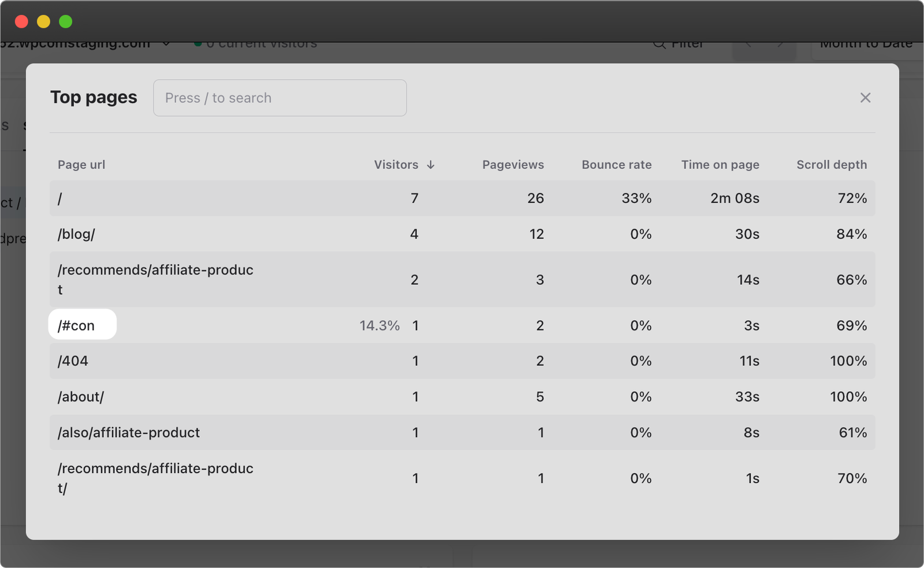Click the green macOS traffic light button
Screen dimensions: 924x568
tap(66, 21)
